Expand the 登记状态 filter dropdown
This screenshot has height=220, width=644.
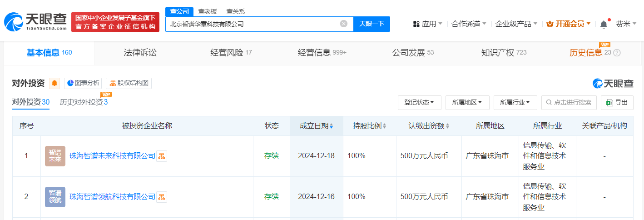click(x=419, y=102)
